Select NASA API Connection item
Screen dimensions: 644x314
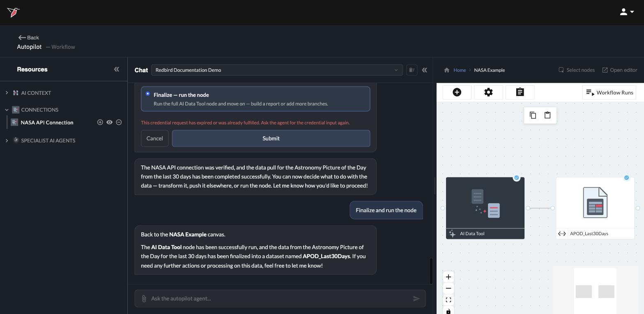pyautogui.click(x=47, y=122)
